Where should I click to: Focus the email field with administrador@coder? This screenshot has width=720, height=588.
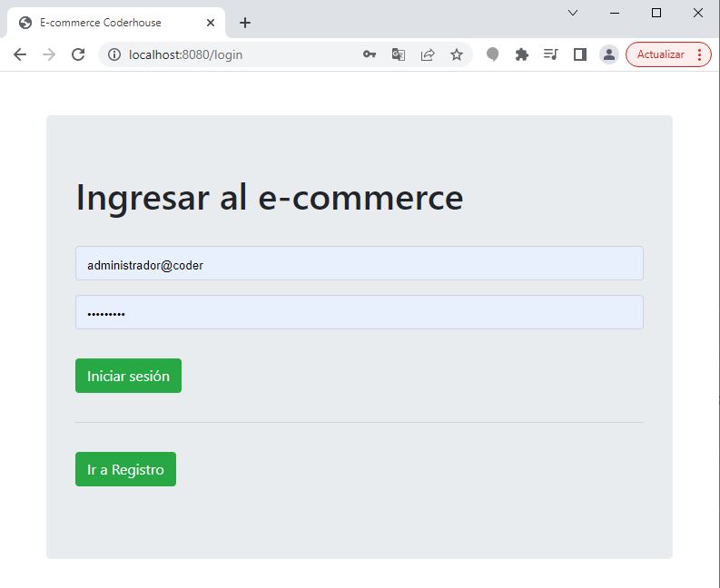(359, 263)
